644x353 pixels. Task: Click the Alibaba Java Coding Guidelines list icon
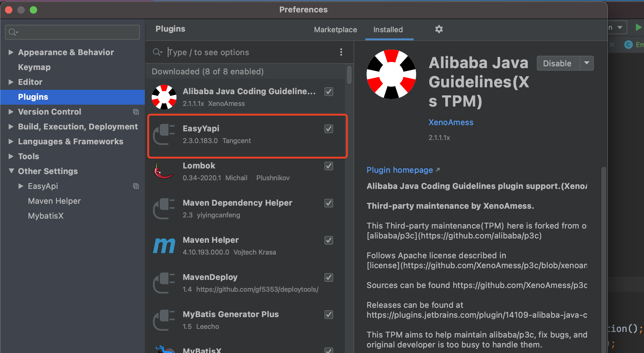[x=164, y=97]
